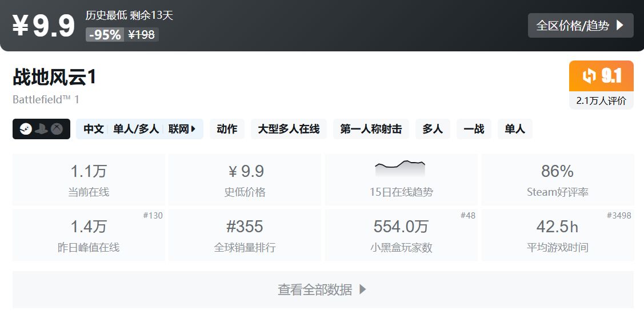Click the #3498 rank label

[619, 216]
